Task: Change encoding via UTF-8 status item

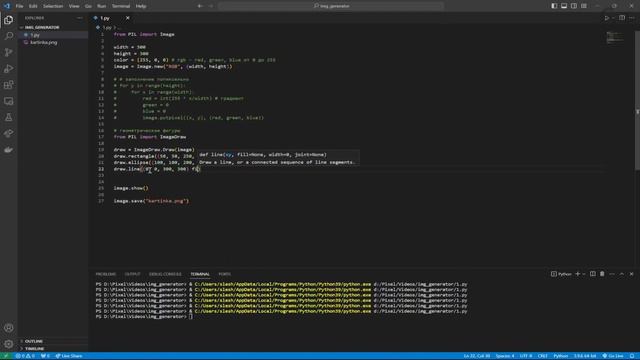Action: coord(526,356)
